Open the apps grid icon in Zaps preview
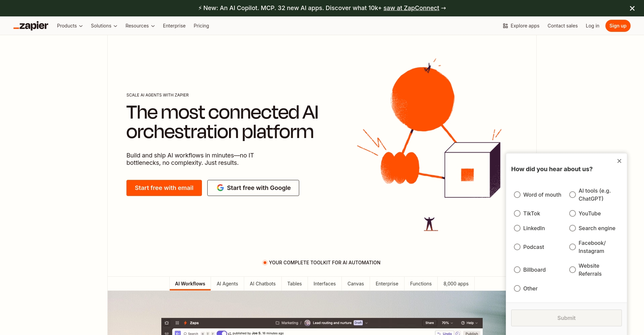Image resolution: width=644 pixels, height=335 pixels. pyautogui.click(x=177, y=323)
